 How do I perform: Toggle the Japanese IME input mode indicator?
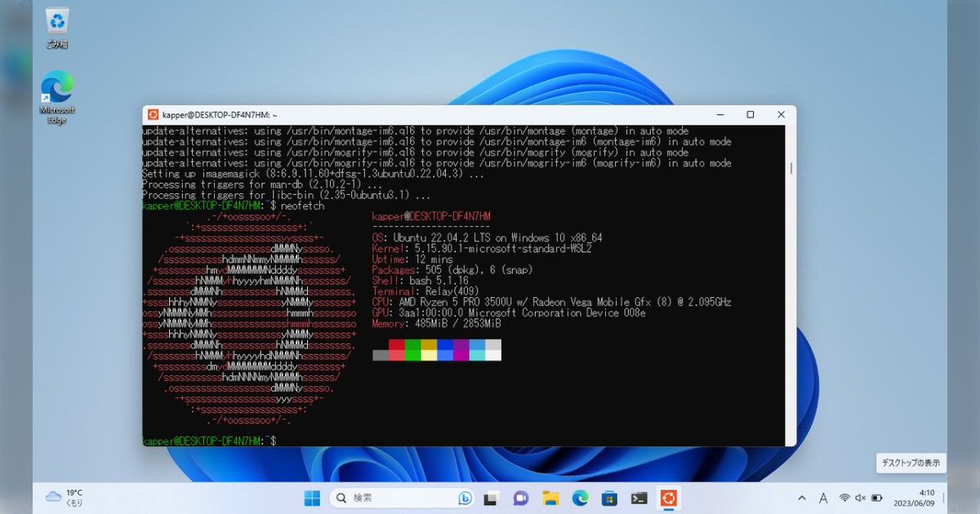coord(823,497)
